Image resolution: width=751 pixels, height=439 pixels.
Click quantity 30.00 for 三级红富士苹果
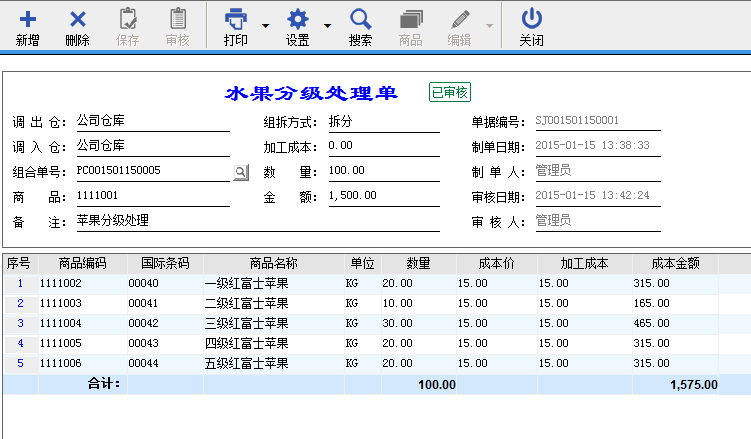point(398,324)
